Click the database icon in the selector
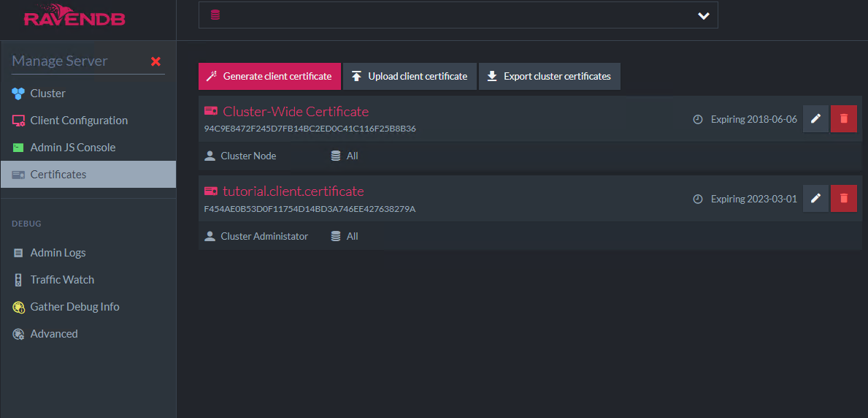 (215, 15)
